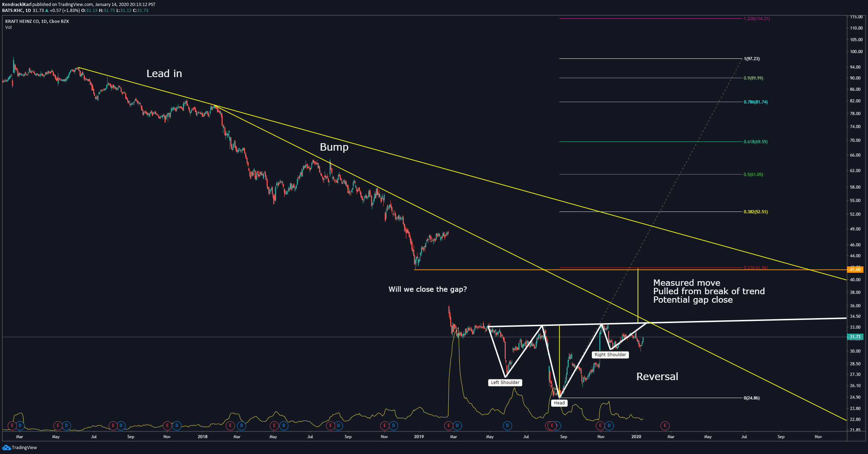The image size is (868, 454).
Task: Open the upcoming E earnings marker near Feb 2020
Action: pos(665,425)
